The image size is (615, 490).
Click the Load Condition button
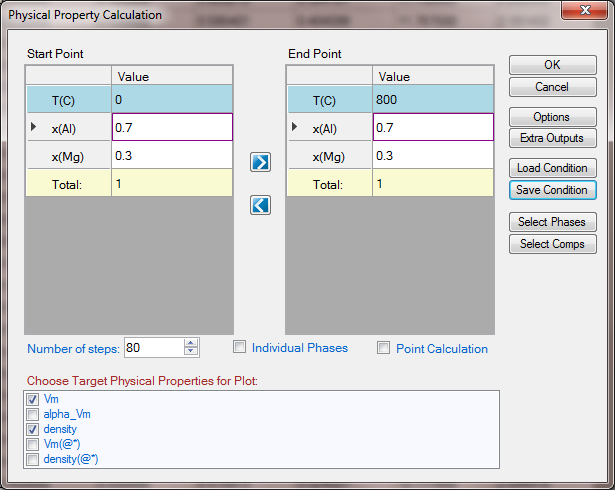tap(552, 168)
